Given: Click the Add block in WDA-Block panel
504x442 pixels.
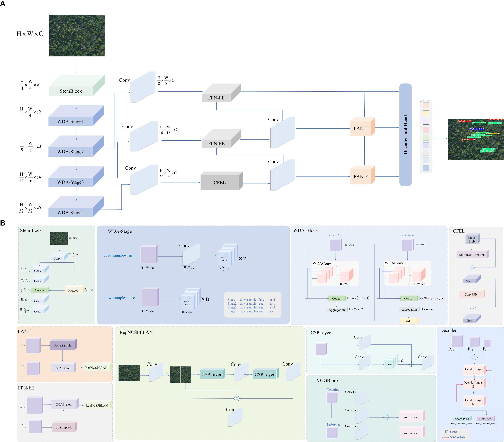Looking at the screenshot, I should [409, 321].
